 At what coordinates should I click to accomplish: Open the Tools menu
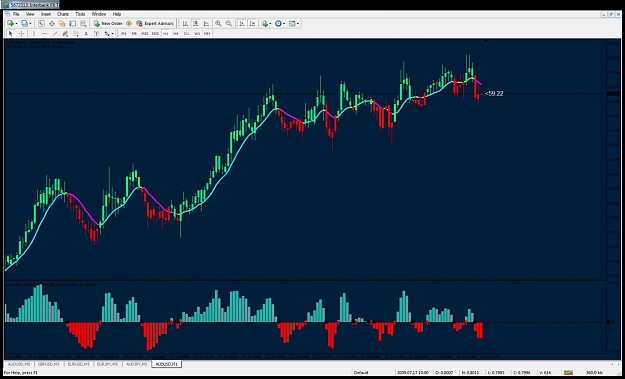[x=81, y=14]
